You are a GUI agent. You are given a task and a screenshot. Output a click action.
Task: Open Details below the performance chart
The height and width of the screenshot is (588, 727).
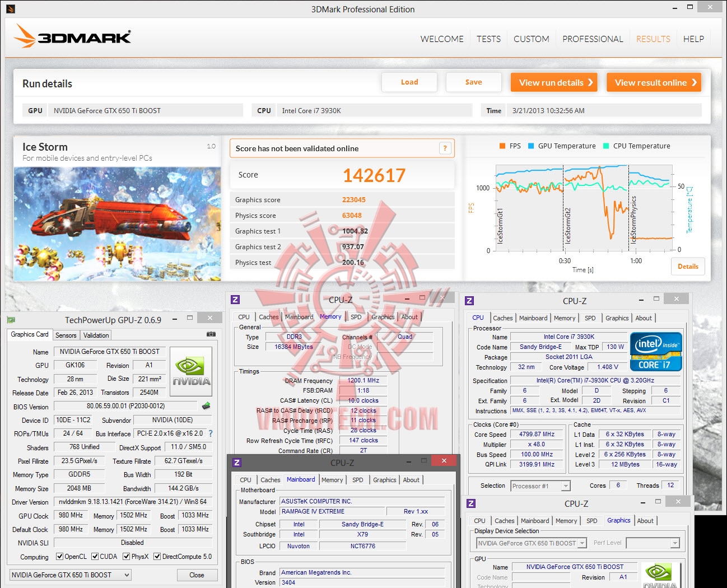[688, 267]
